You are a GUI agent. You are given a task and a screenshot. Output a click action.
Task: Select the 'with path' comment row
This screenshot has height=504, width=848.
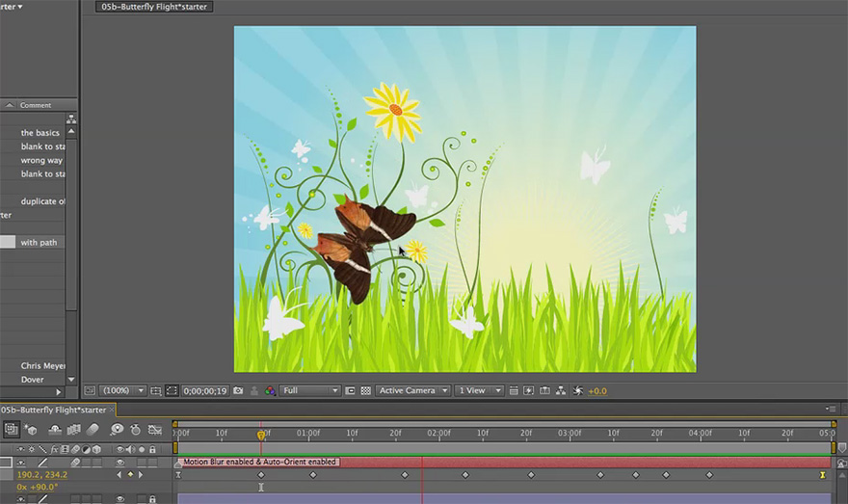[39, 242]
